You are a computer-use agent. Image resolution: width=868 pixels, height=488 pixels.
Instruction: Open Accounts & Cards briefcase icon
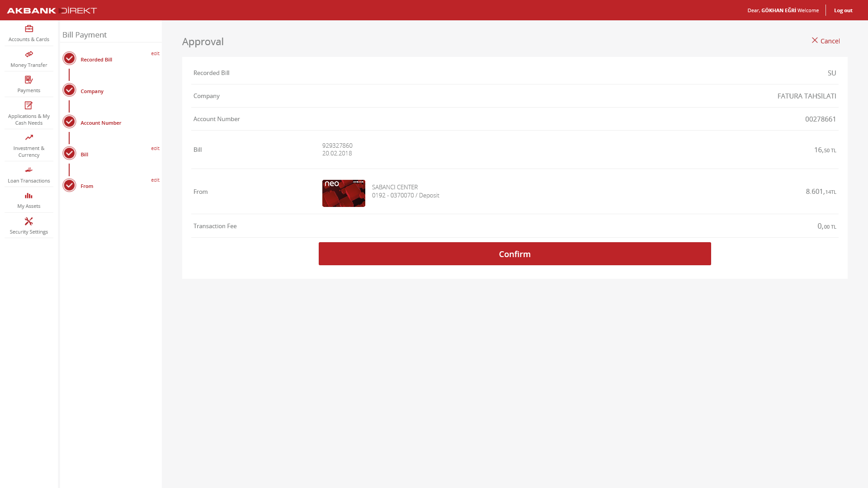click(x=29, y=29)
